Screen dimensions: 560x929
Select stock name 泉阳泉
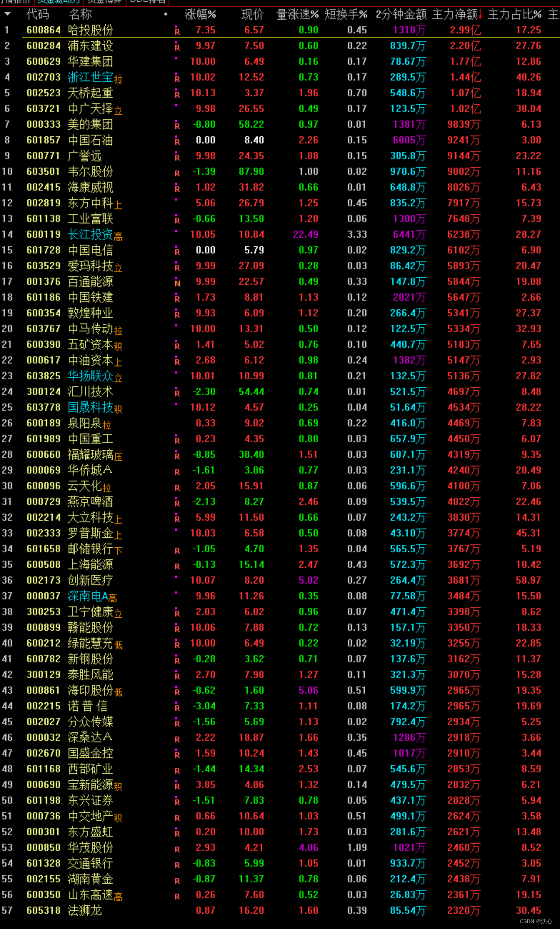tap(85, 423)
